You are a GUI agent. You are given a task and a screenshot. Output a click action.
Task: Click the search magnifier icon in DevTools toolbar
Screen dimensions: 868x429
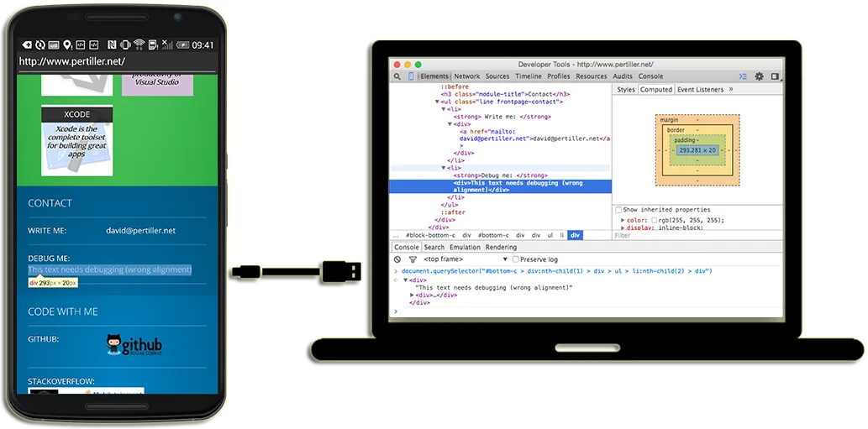(x=397, y=76)
